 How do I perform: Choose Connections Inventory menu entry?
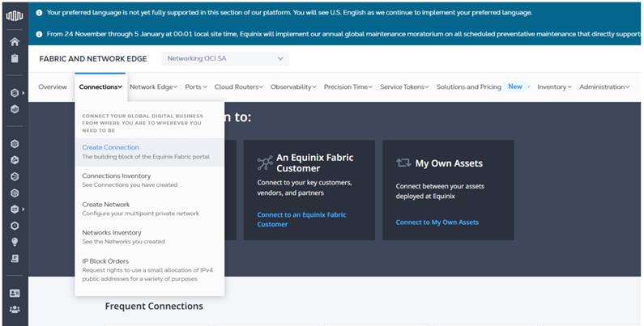coord(116,176)
